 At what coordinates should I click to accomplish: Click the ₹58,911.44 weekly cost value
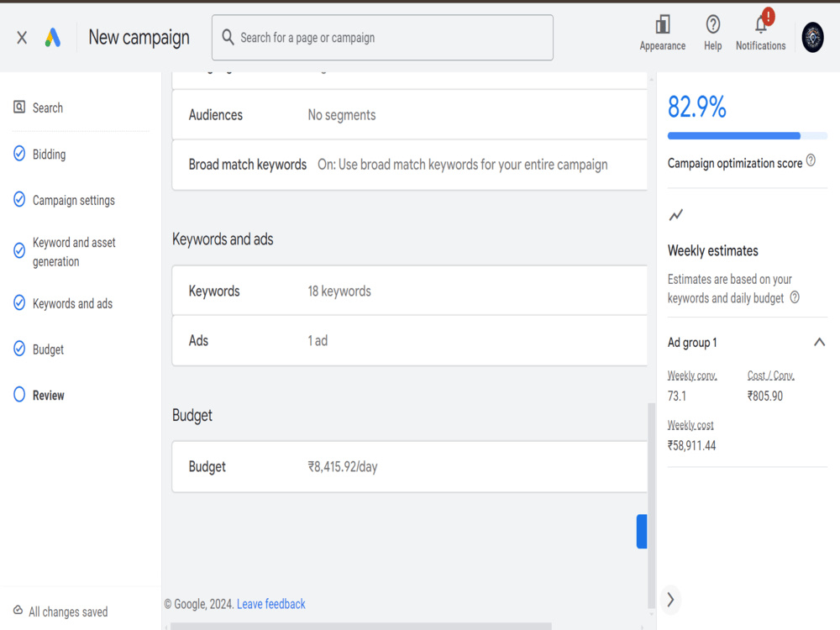click(691, 446)
